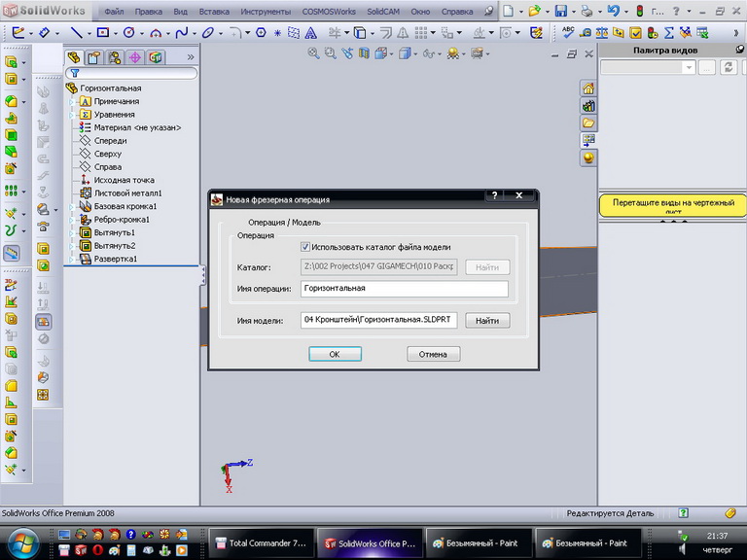Click the Имя модели input field
Screen dimensions: 747x560
(378, 320)
